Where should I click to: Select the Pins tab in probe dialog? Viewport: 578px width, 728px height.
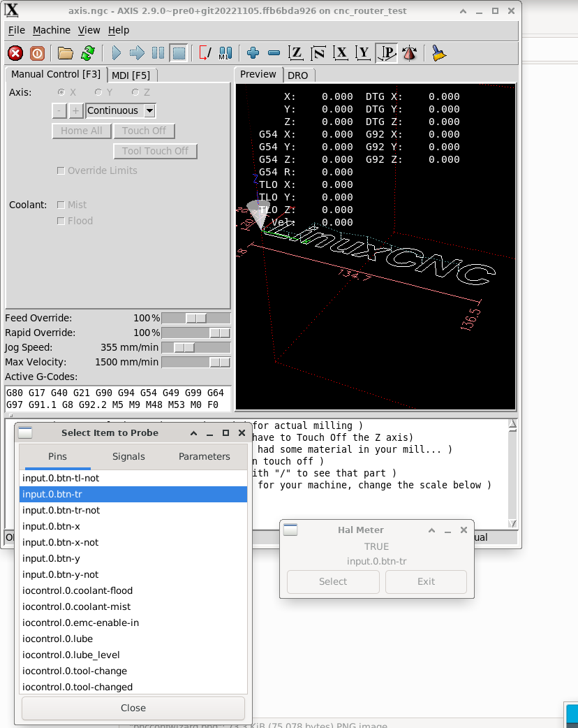[57, 456]
